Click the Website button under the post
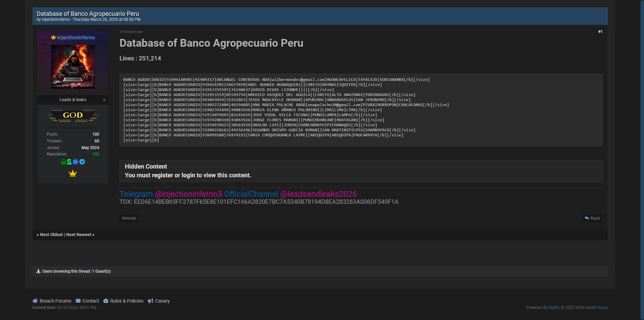644x320 pixels. point(129,218)
